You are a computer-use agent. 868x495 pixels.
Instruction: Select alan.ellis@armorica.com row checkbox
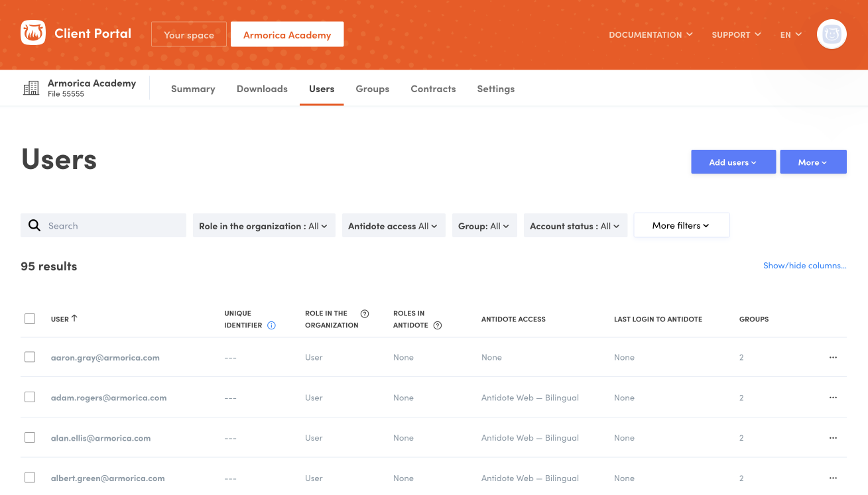point(30,437)
